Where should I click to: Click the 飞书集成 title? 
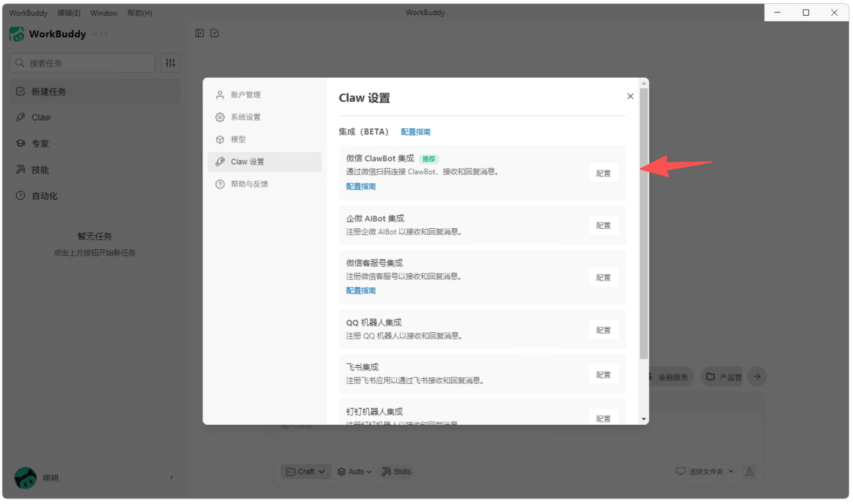(x=362, y=367)
